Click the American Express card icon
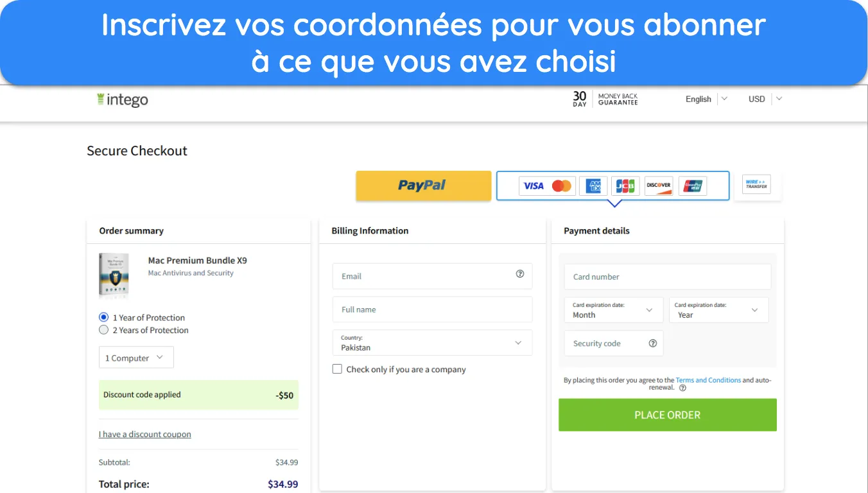This screenshot has height=493, width=868. [593, 186]
